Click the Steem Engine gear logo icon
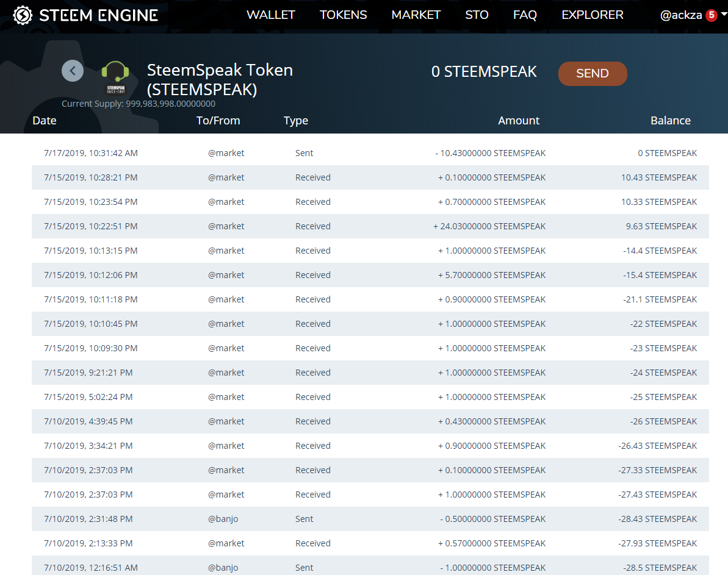Screen dimensions: 728x575 click(23, 15)
